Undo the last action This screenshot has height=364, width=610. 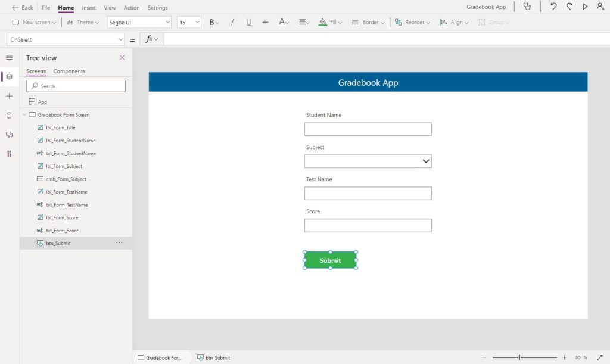click(x=553, y=7)
